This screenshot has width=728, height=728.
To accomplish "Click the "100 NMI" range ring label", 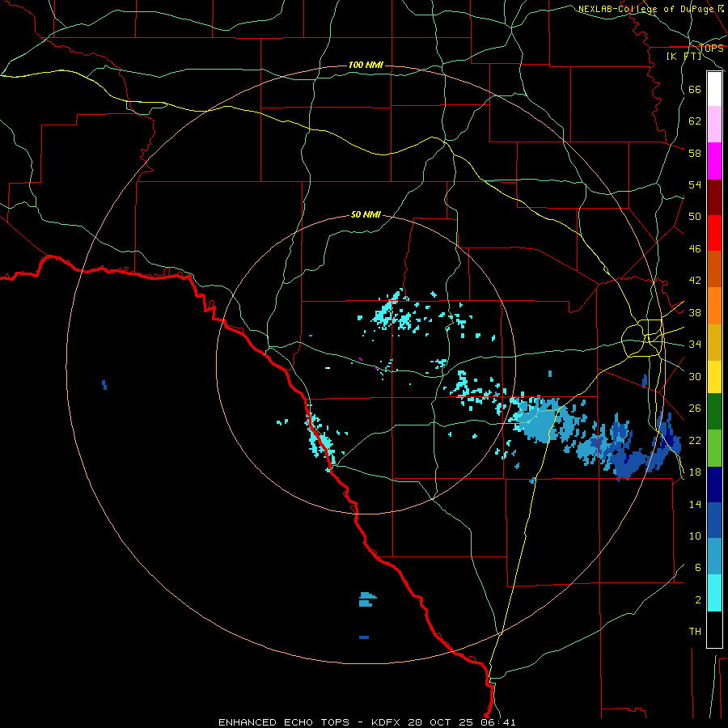I will pyautogui.click(x=366, y=65).
